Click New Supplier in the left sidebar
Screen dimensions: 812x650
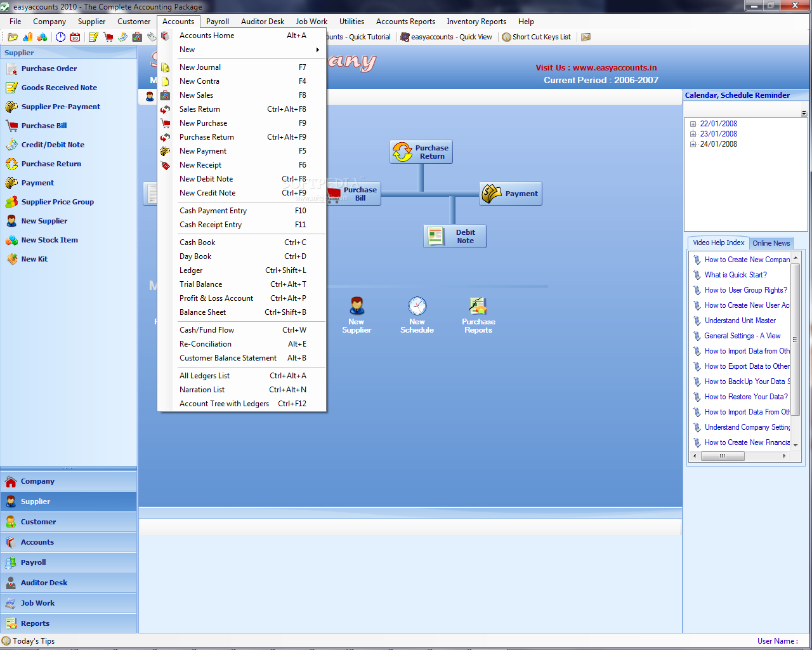click(44, 221)
